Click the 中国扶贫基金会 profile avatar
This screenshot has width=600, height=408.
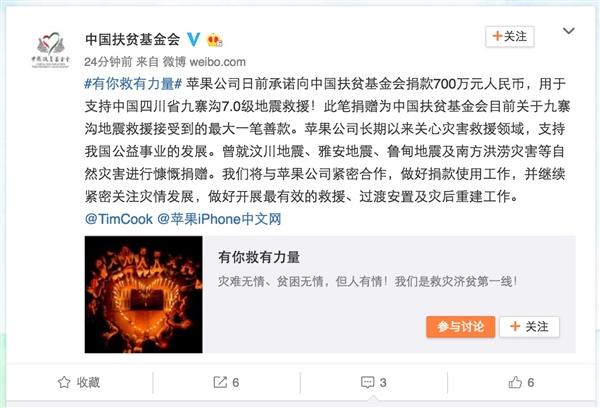[51, 50]
